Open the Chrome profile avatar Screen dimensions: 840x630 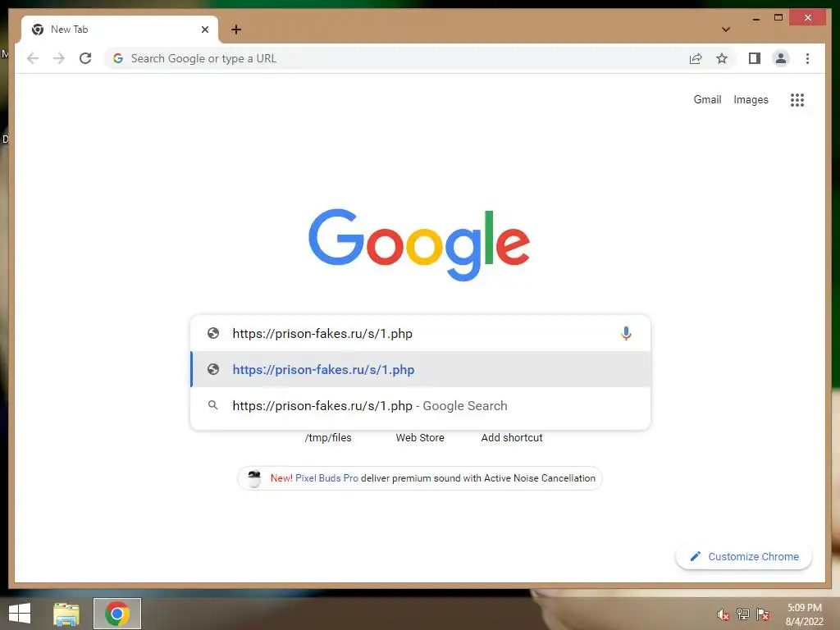pos(781,58)
